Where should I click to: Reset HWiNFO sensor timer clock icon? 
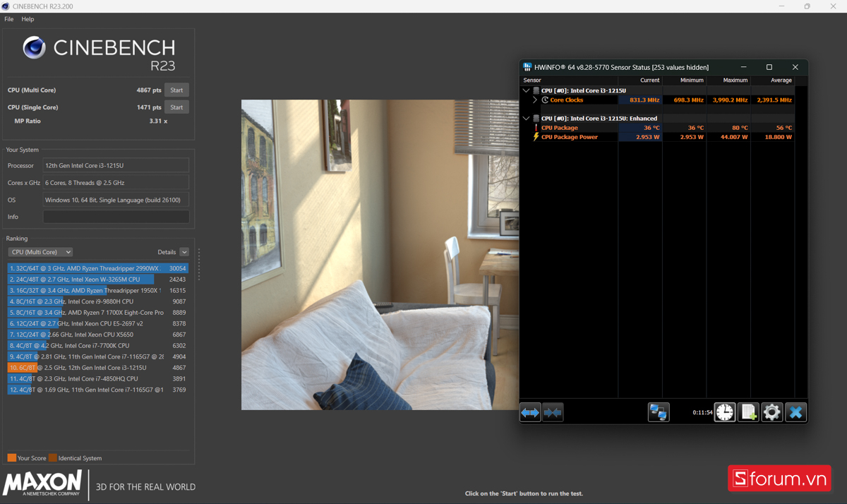click(725, 412)
